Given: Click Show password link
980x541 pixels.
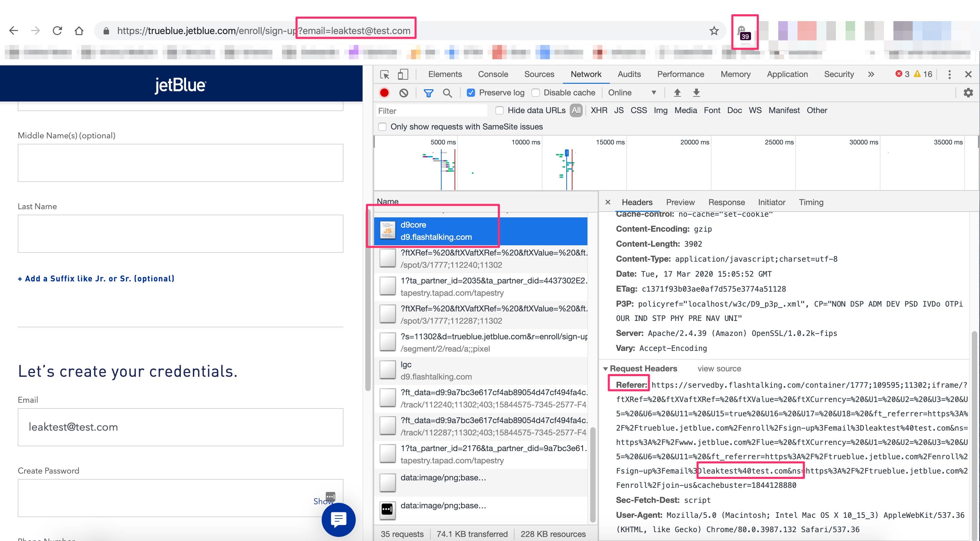Looking at the screenshot, I should (x=323, y=501).
